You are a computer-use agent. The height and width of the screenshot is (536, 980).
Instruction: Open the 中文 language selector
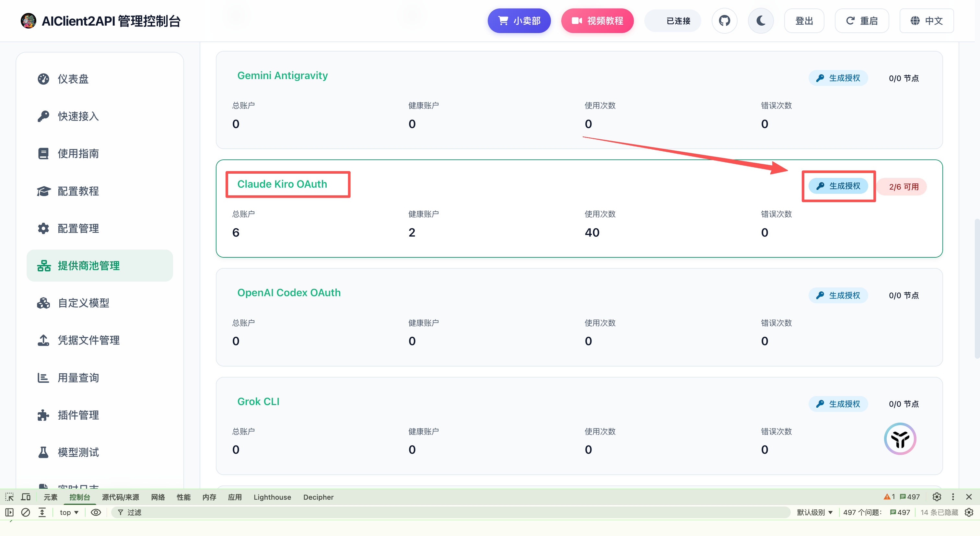click(926, 20)
